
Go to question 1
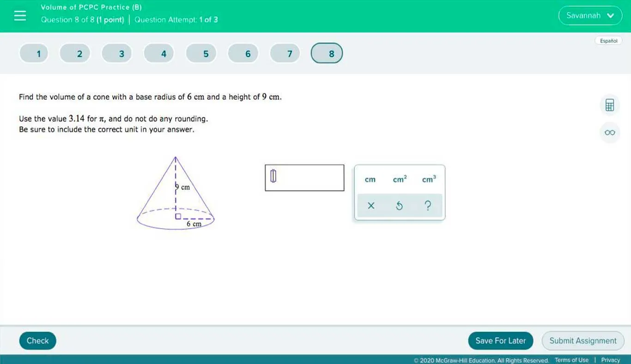point(39,54)
